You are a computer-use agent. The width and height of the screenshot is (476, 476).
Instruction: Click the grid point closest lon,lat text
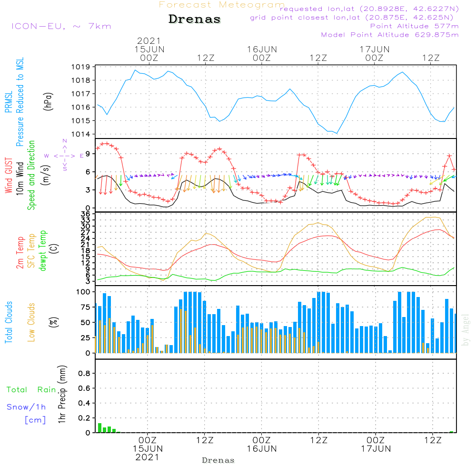pos(352,18)
